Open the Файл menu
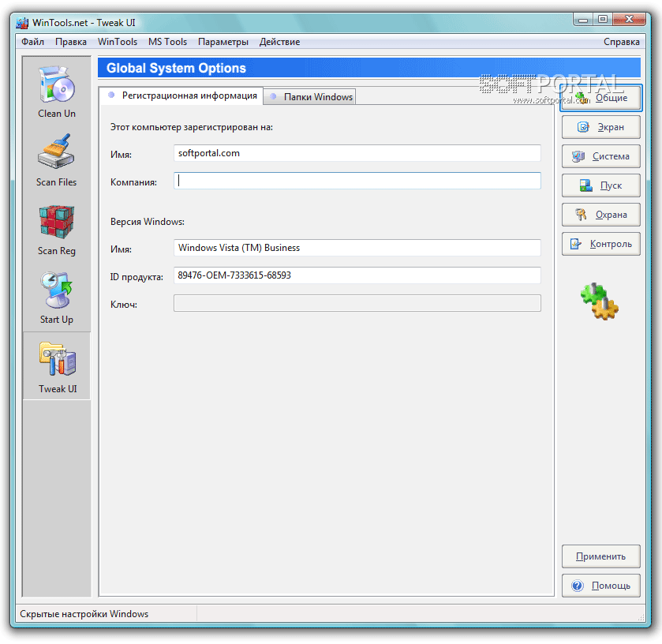This screenshot has width=662, height=644. coord(32,42)
